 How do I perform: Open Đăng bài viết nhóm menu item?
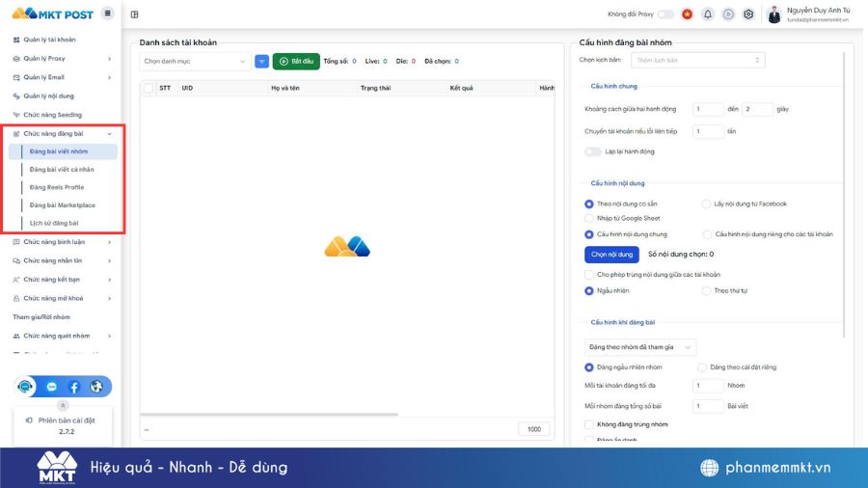pos(63,151)
